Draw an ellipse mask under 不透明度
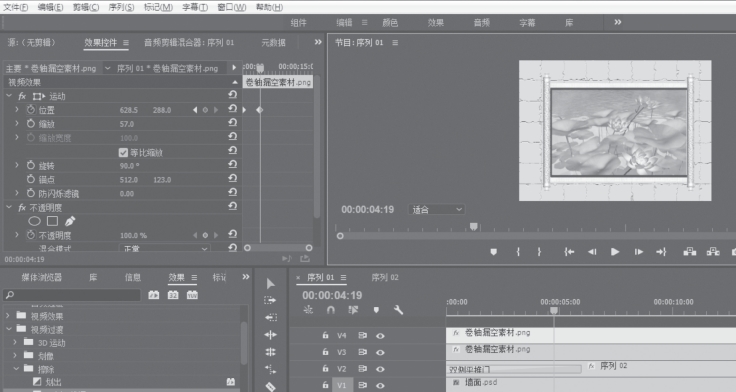This screenshot has height=392, width=736. tap(34, 221)
